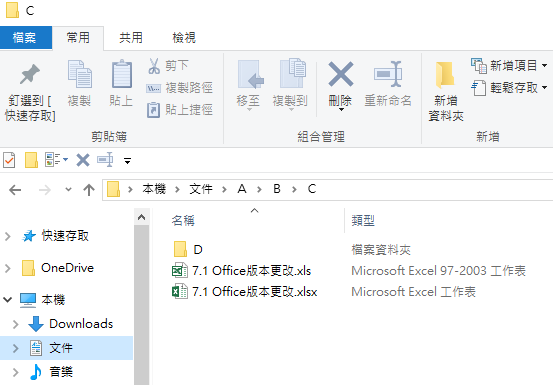The width and height of the screenshot is (553, 385).
Task: Select file 7.1 Office版本更改.xls
Action: [x=251, y=271]
